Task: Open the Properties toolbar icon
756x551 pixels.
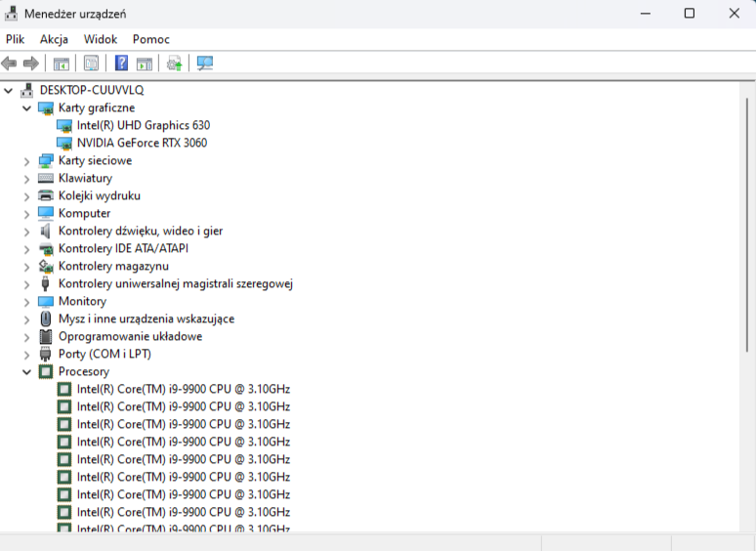Action: pyautogui.click(x=91, y=64)
